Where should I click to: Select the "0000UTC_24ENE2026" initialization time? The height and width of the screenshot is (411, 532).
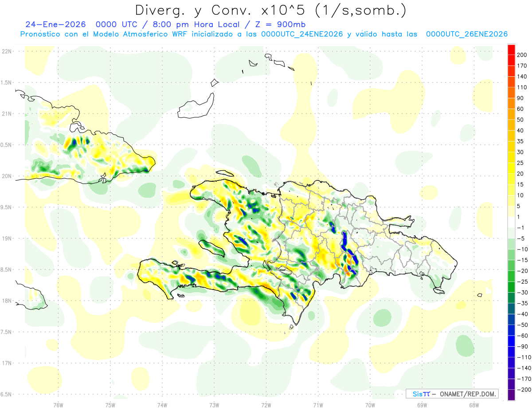302,34
